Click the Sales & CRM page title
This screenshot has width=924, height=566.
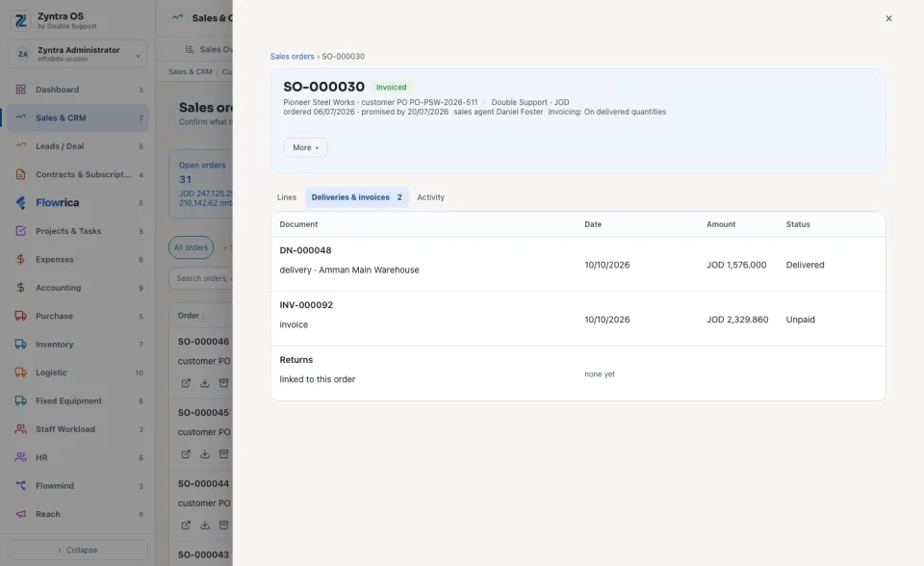click(212, 18)
